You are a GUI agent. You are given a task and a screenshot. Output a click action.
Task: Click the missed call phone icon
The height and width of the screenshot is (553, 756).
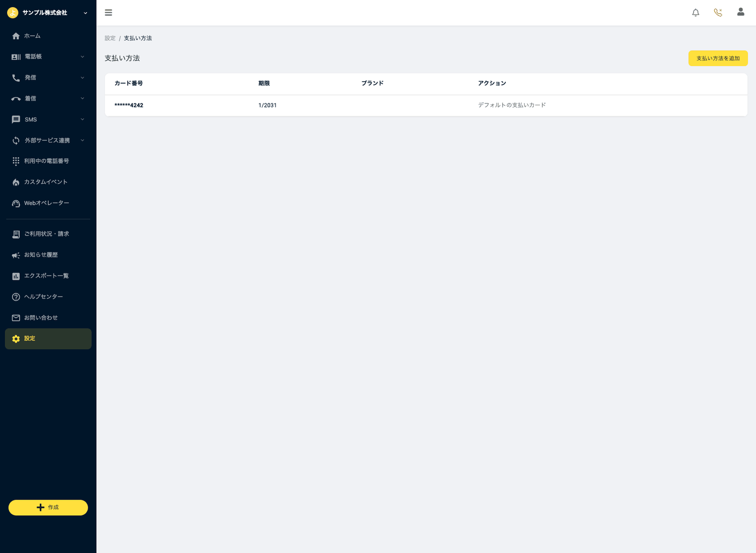(x=718, y=13)
